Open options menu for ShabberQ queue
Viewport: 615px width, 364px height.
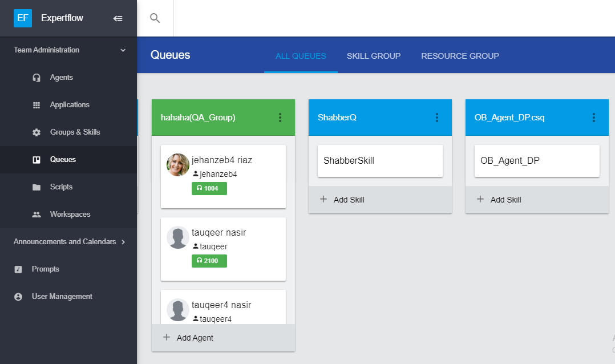(437, 118)
